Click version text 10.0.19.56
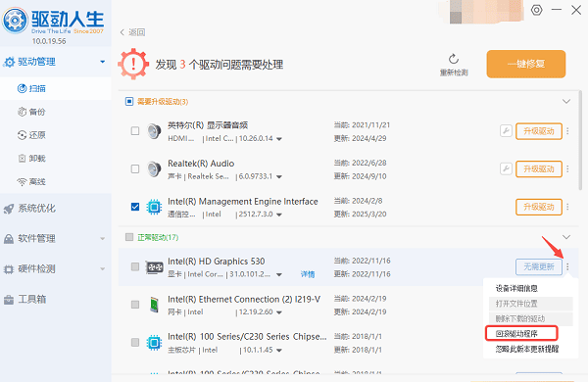The width and height of the screenshot is (588, 382). click(x=49, y=41)
